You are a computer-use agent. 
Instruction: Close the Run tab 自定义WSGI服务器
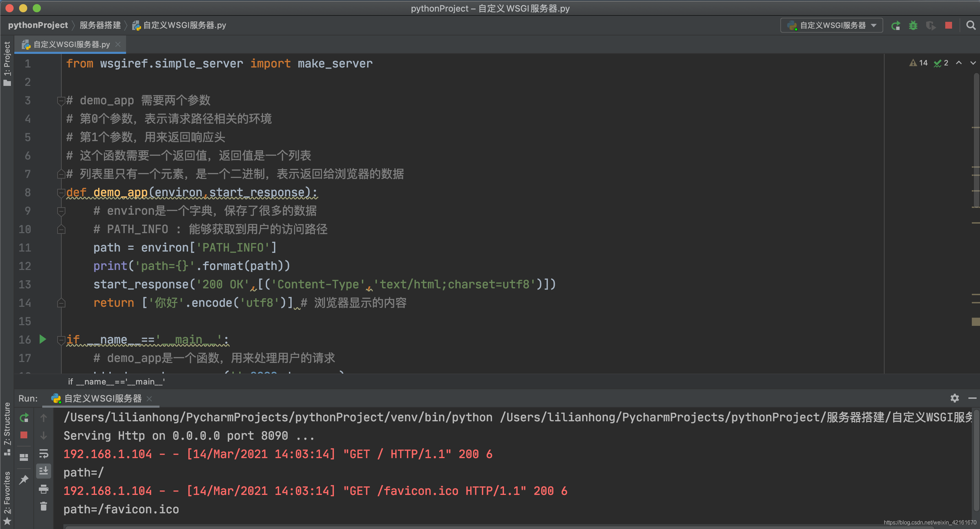click(149, 398)
